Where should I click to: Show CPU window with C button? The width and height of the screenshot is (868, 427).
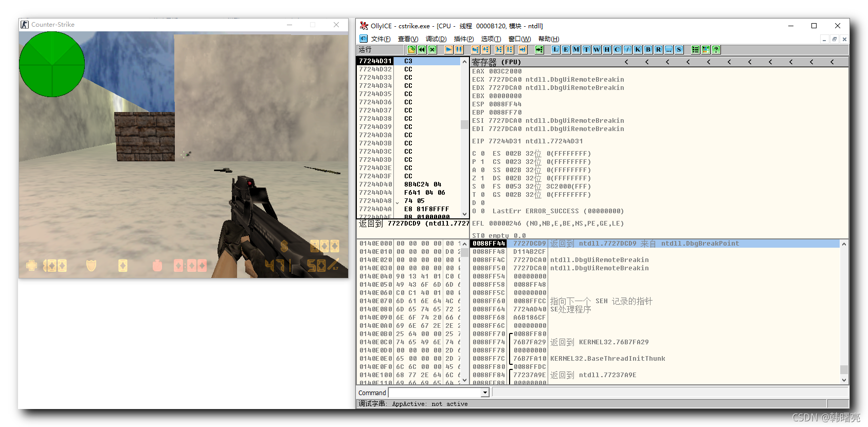(617, 49)
